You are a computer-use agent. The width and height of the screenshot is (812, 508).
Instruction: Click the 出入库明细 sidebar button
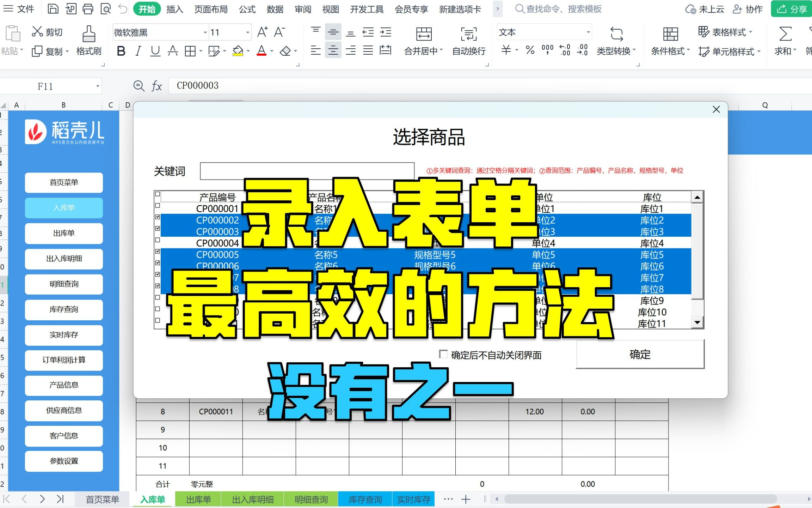tap(64, 259)
